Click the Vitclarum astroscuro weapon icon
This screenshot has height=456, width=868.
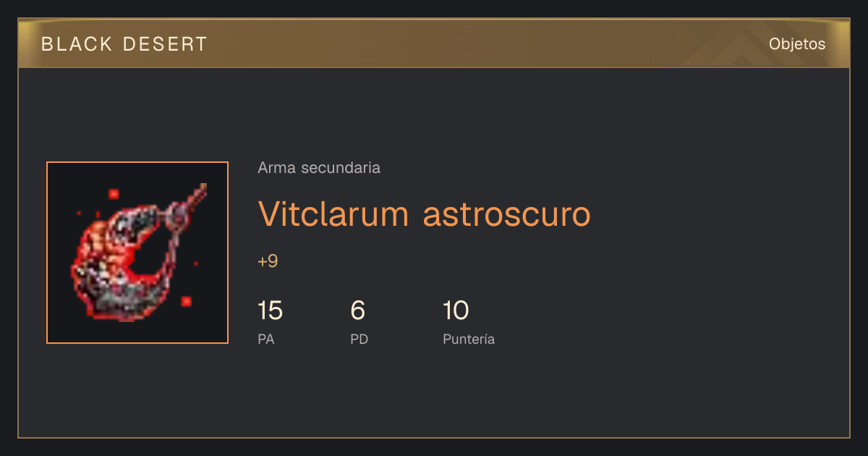pos(137,253)
